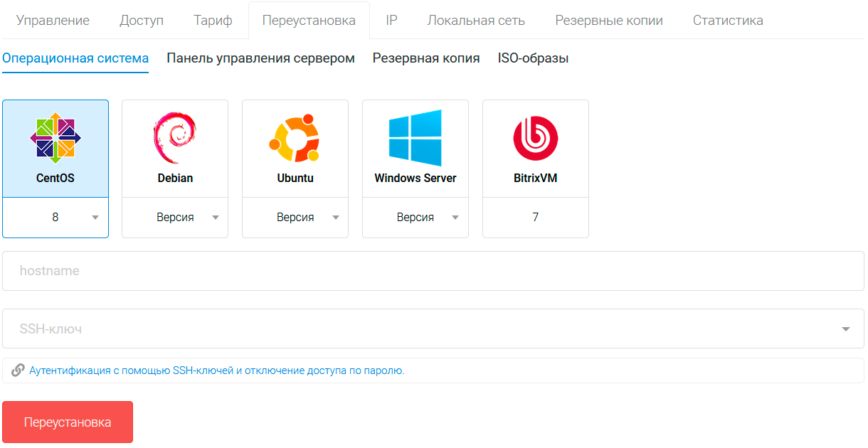Expand the Debian version dropdown

click(175, 218)
